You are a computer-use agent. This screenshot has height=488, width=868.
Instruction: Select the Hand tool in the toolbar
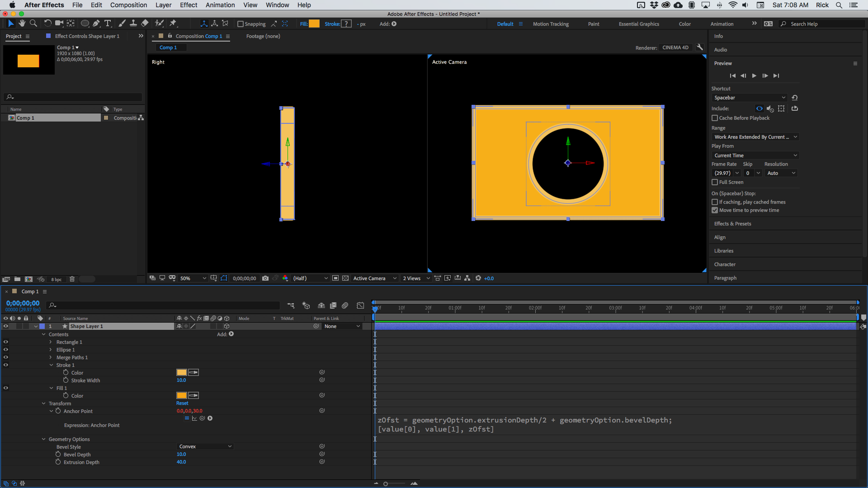(x=22, y=23)
